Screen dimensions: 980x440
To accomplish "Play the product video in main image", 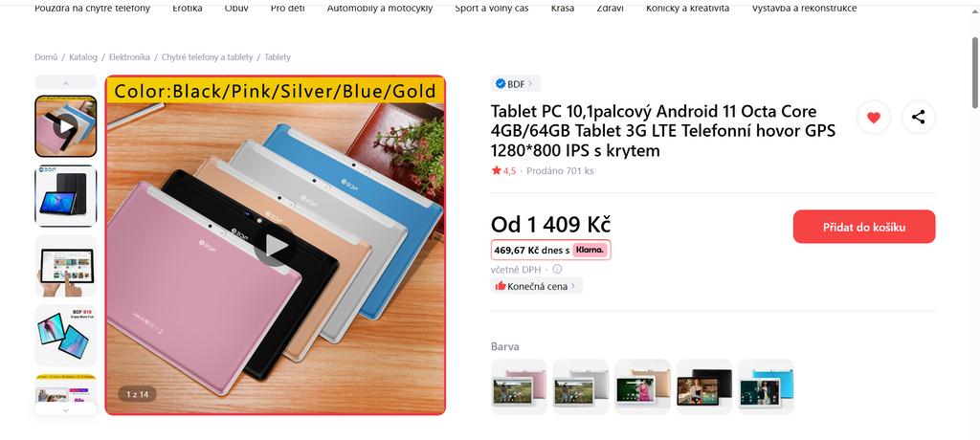I will tap(275, 246).
